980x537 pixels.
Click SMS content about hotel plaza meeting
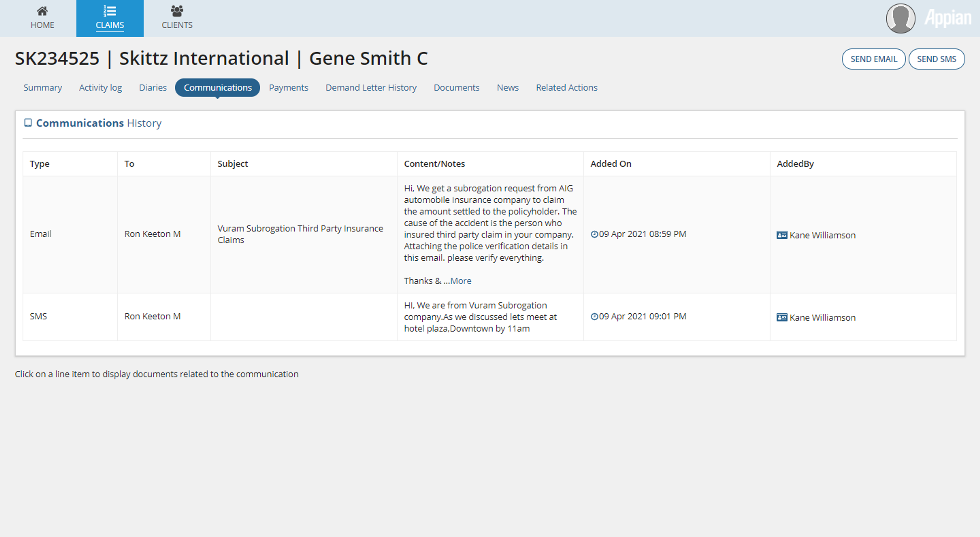click(480, 317)
